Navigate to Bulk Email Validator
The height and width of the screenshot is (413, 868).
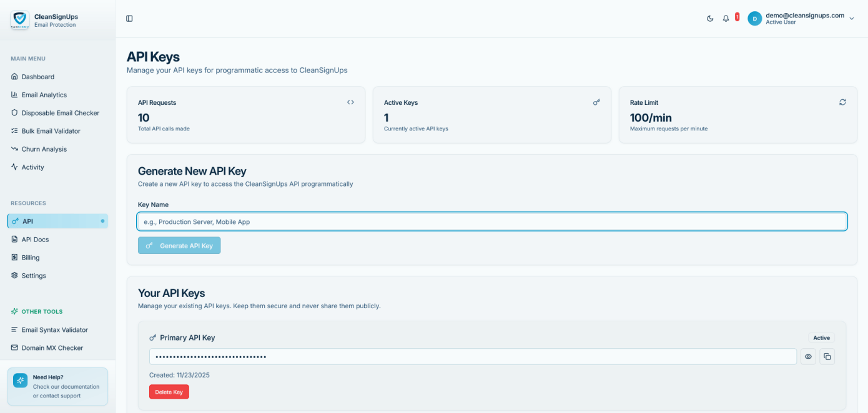51,131
